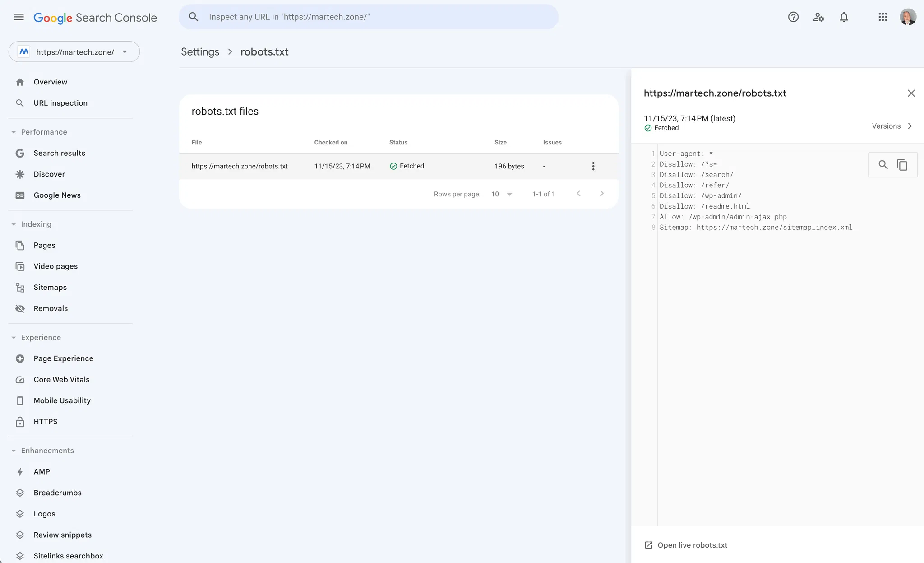Collapse the Performance section
Screen dimensions: 924x563
click(14, 132)
